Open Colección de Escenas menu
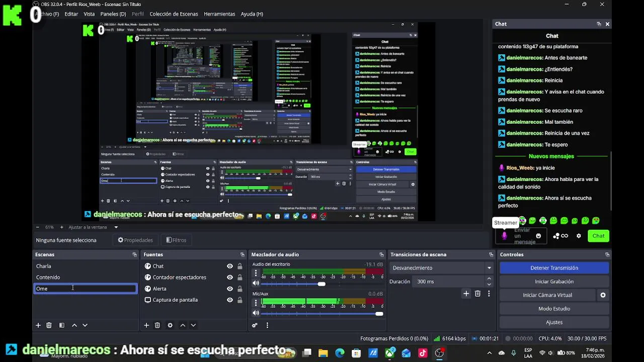644x362 pixels. click(x=174, y=14)
